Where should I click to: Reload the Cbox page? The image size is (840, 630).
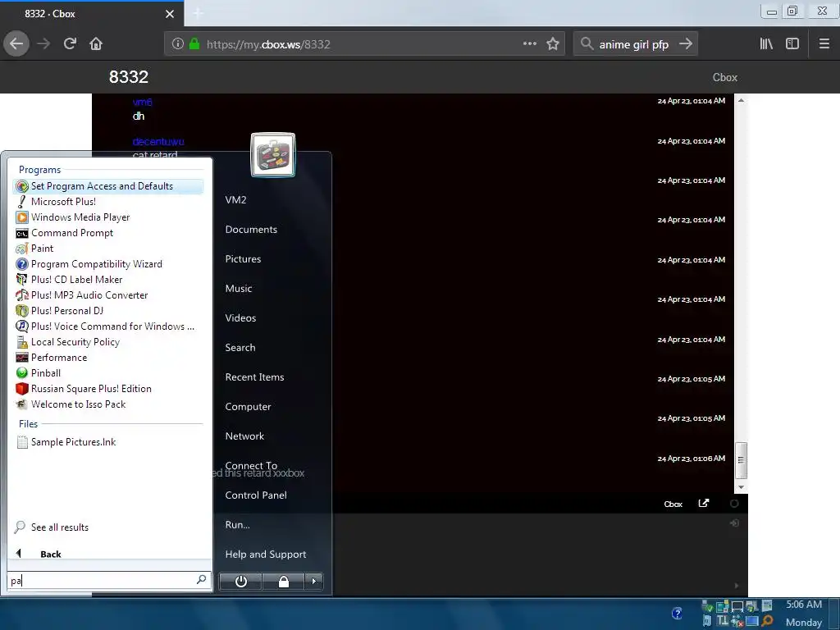pos(70,44)
